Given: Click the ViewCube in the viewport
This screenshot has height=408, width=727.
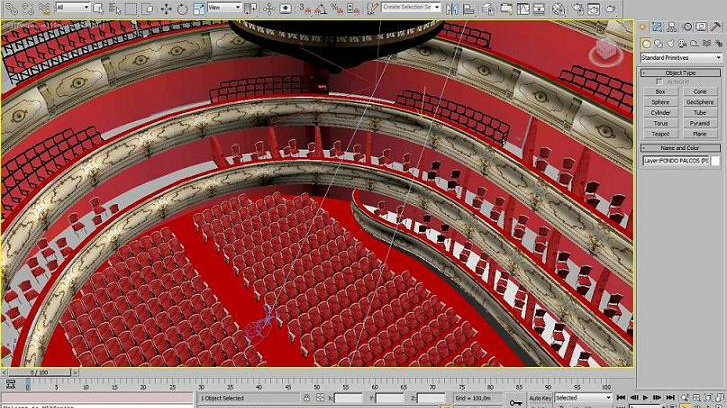Looking at the screenshot, I should [605, 52].
